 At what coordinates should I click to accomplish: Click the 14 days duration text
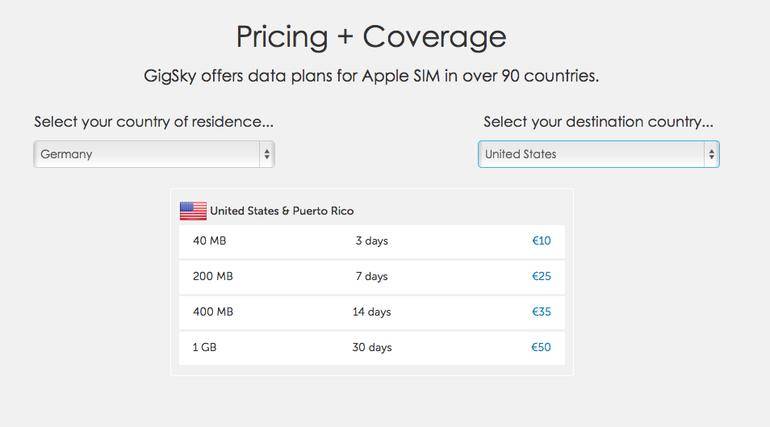[x=372, y=312]
